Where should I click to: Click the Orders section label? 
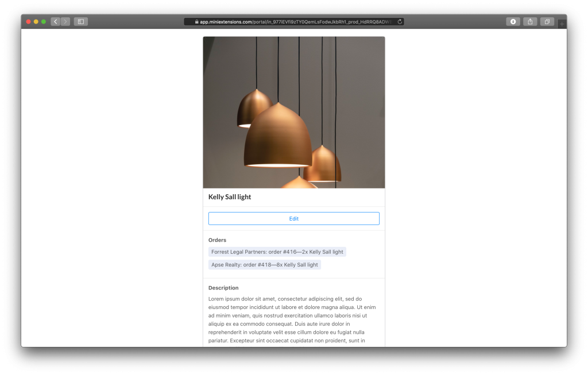coord(217,240)
